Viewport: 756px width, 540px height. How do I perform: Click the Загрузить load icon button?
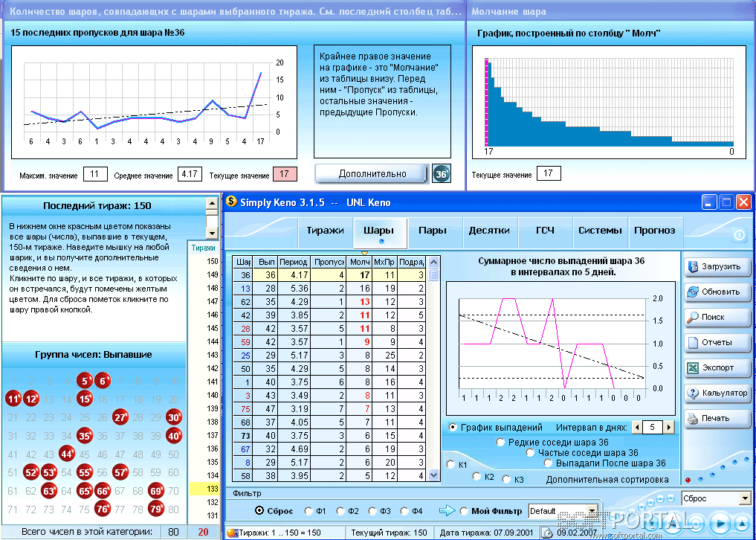click(717, 267)
